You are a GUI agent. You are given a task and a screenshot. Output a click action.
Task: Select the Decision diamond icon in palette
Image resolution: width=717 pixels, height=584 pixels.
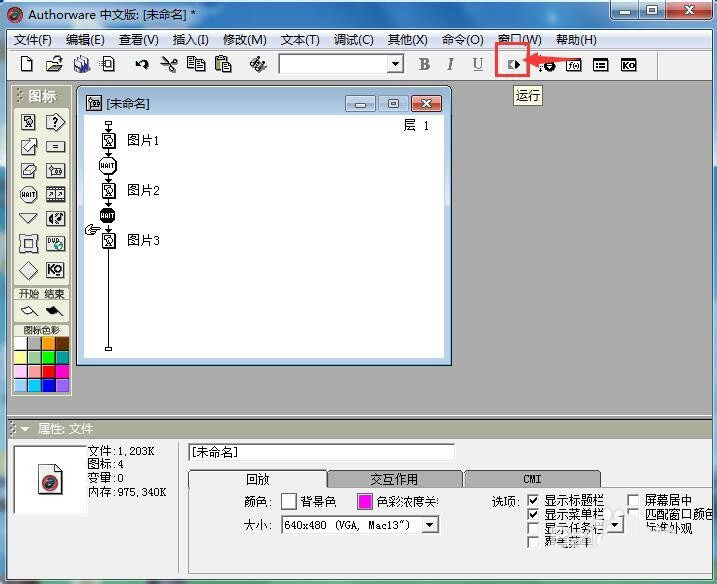click(28, 270)
